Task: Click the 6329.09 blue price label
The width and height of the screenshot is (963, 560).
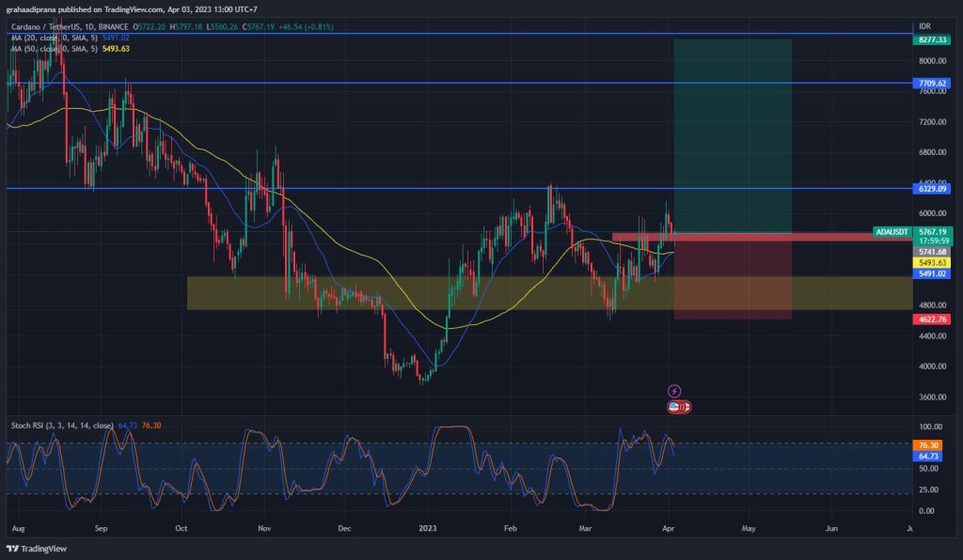Action: coord(932,188)
